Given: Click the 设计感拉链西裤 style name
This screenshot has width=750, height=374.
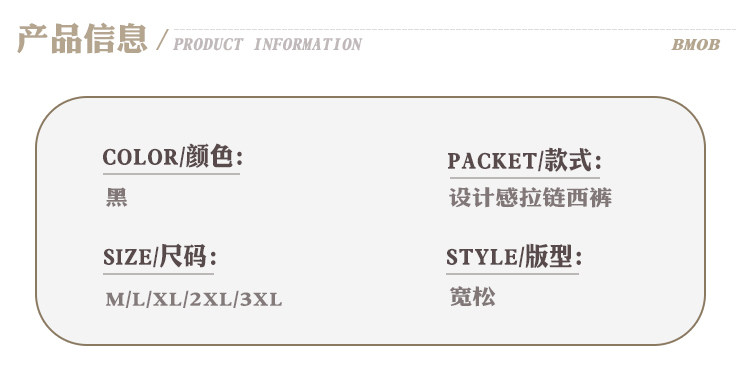Looking at the screenshot, I should (x=530, y=198).
